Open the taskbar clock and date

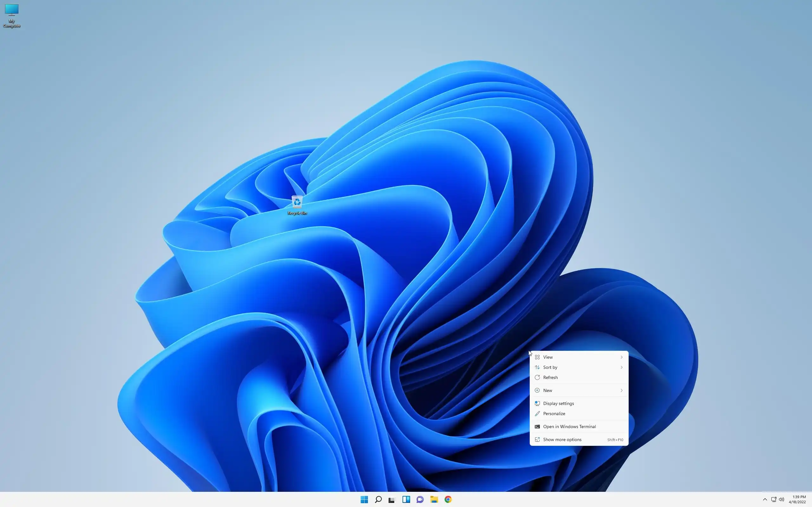[x=798, y=499]
